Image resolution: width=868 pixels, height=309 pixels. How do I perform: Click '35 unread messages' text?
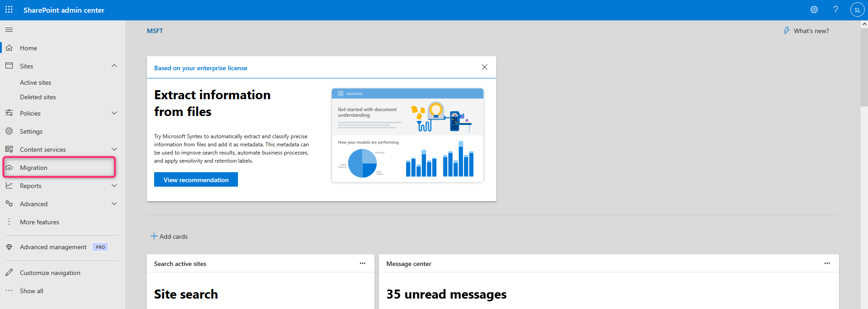pos(446,295)
